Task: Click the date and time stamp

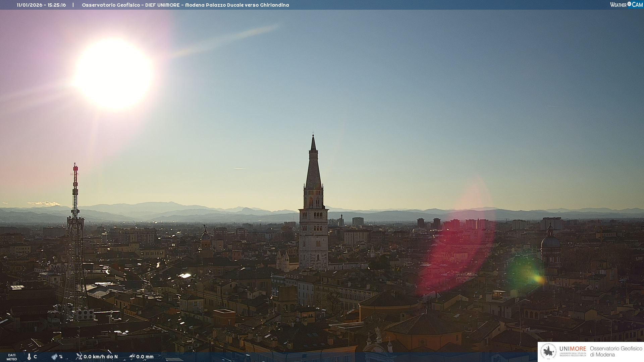Action: point(41,5)
